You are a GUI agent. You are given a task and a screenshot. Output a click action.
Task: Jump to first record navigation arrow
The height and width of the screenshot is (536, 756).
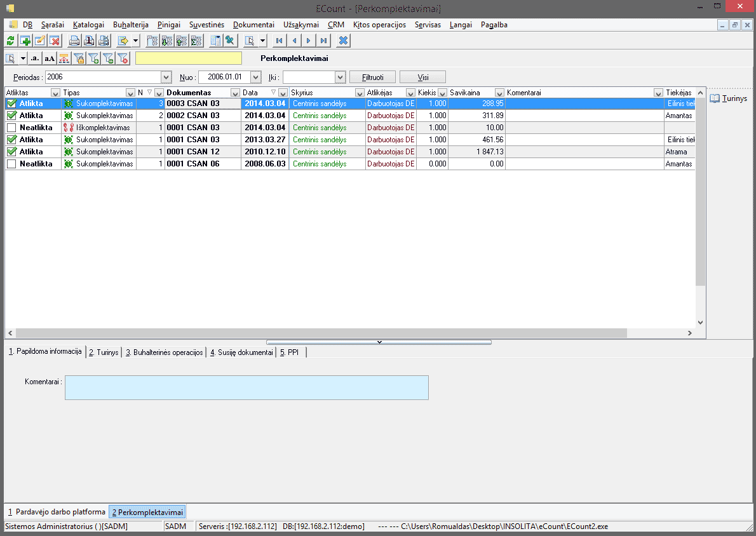point(279,41)
